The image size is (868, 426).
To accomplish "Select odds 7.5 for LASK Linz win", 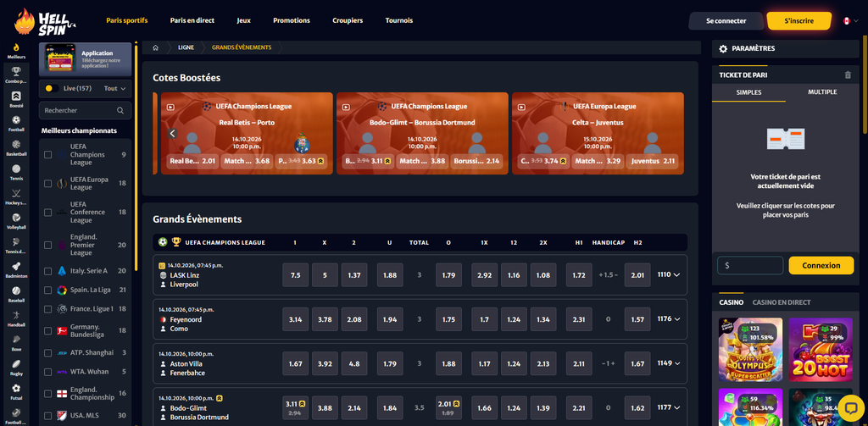I will 296,275.
